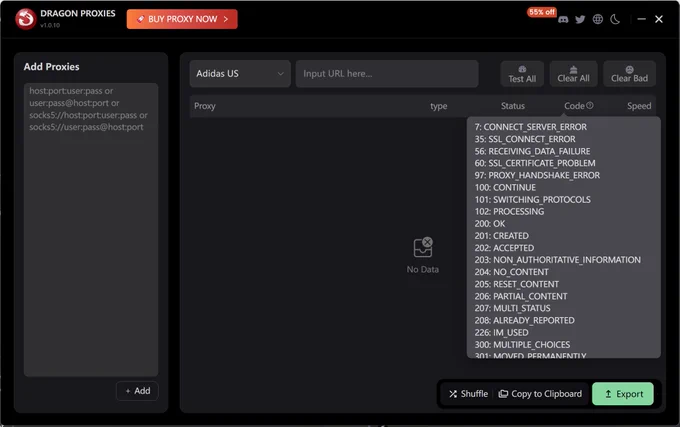This screenshot has width=680, height=427.
Task: Close the Dragon Proxies window
Action: point(659,19)
